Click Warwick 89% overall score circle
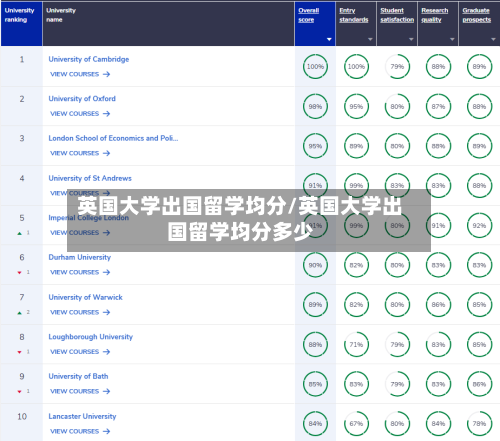 [315, 305]
